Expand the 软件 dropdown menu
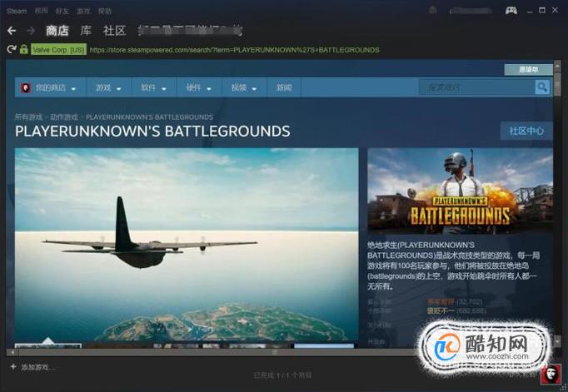Image resolution: width=568 pixels, height=392 pixels. click(x=153, y=87)
